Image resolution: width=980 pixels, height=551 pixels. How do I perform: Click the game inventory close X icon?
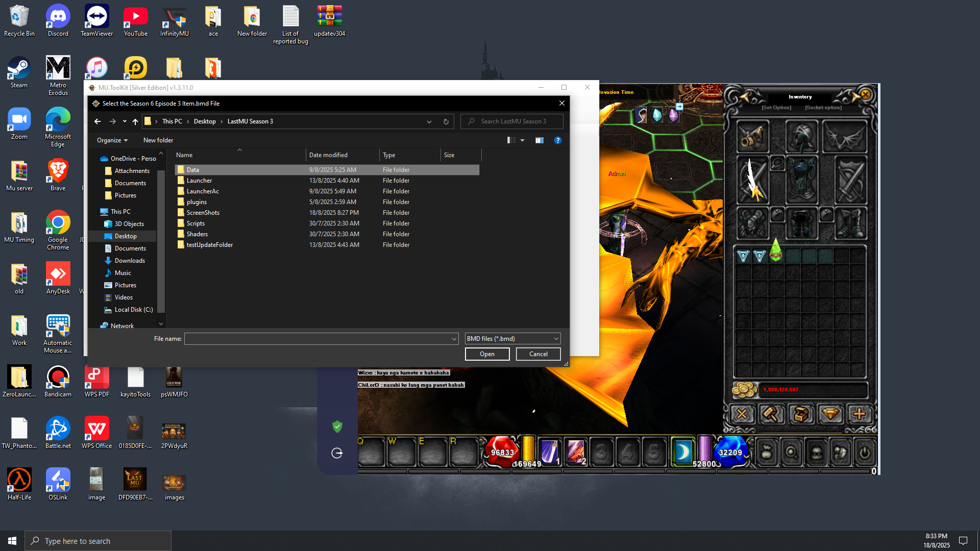pos(866,94)
